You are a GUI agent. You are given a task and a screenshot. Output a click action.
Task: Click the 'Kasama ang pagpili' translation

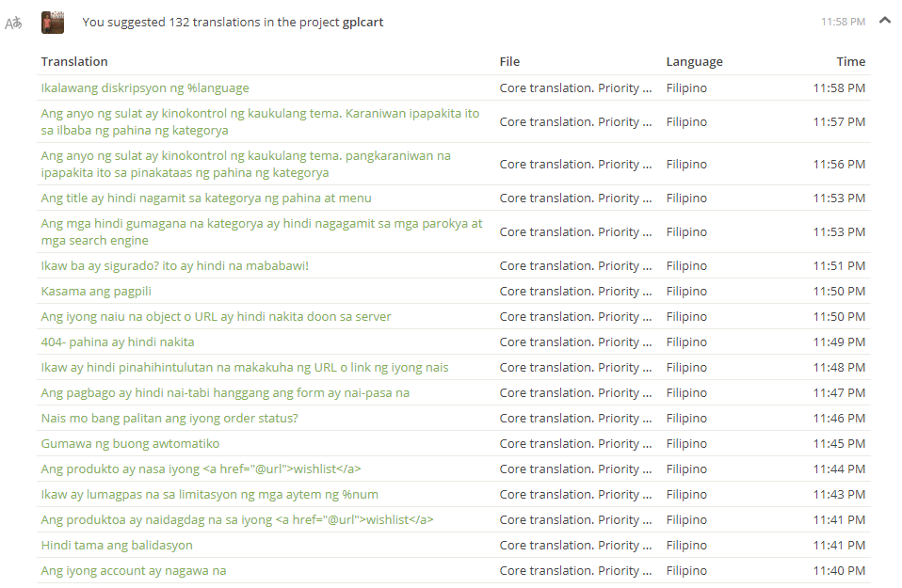coord(96,291)
